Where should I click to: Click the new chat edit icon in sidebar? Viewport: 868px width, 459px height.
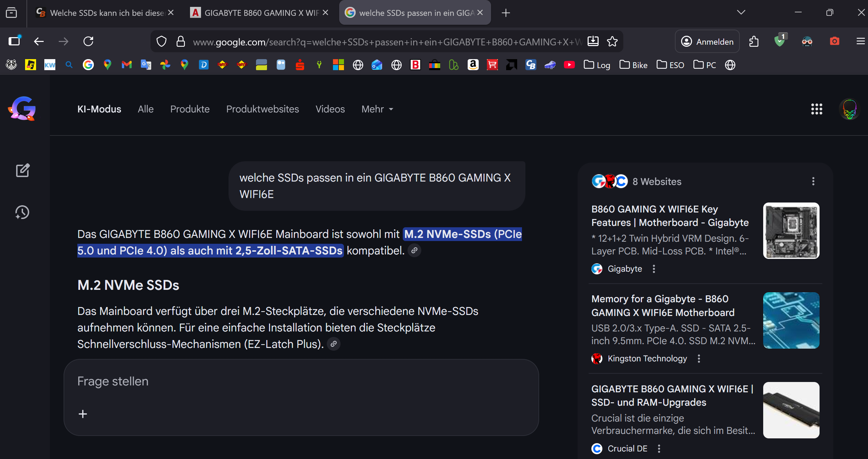pyautogui.click(x=23, y=170)
